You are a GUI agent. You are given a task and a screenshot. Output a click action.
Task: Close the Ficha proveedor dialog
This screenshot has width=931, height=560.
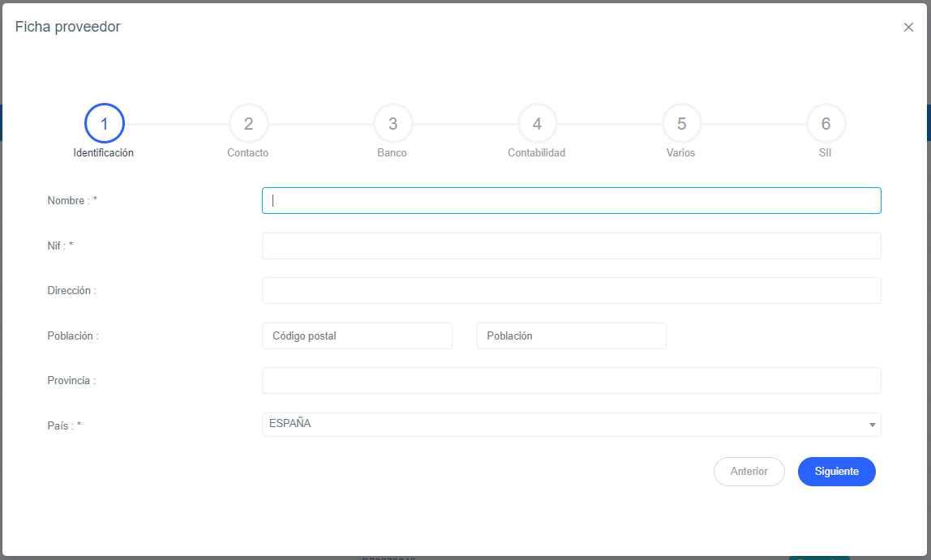[908, 28]
